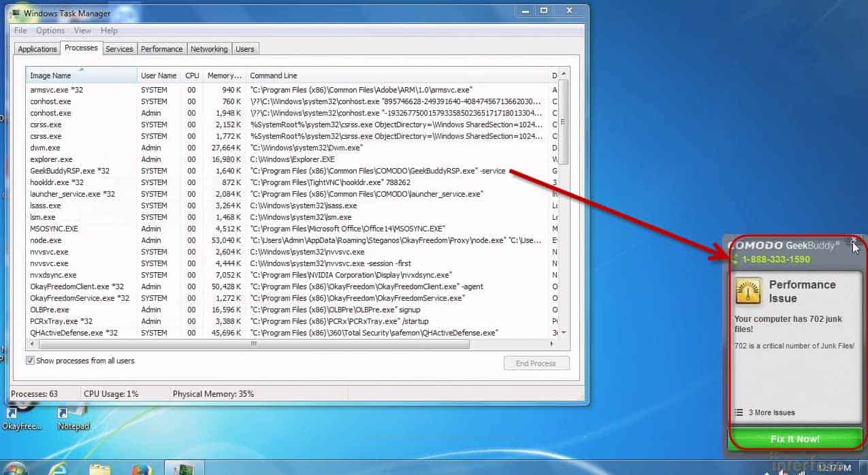Go to the Performance tab
The width and height of the screenshot is (868, 475).
162,49
